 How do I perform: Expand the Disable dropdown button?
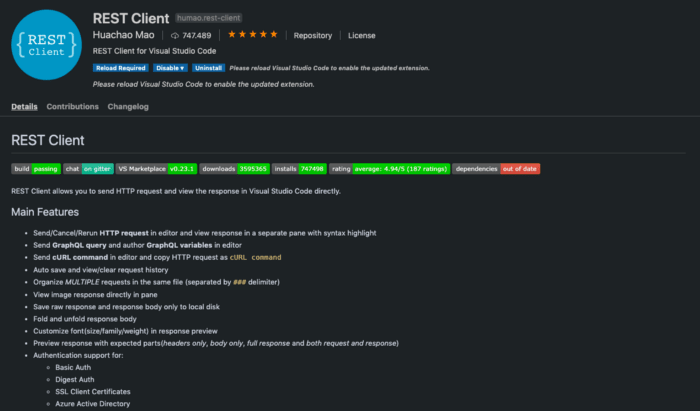pos(170,68)
